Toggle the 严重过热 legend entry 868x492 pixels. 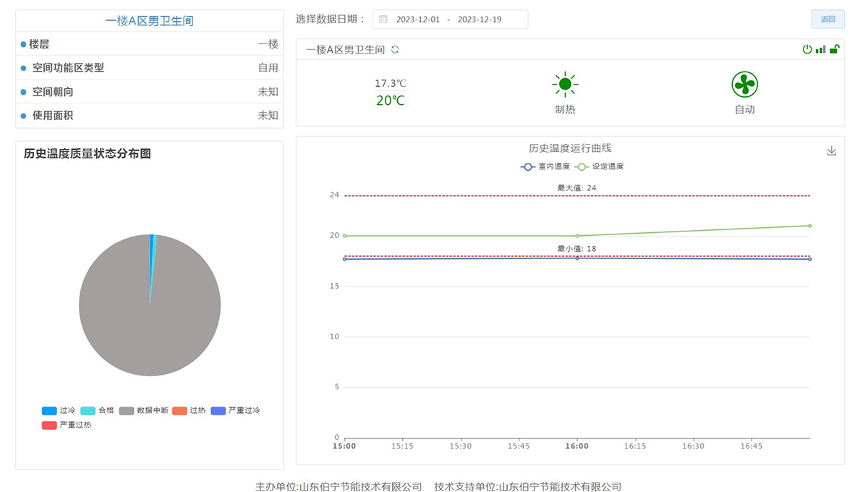tap(67, 425)
